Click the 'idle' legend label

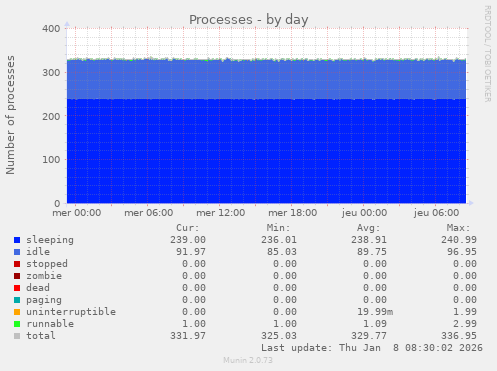(38, 252)
